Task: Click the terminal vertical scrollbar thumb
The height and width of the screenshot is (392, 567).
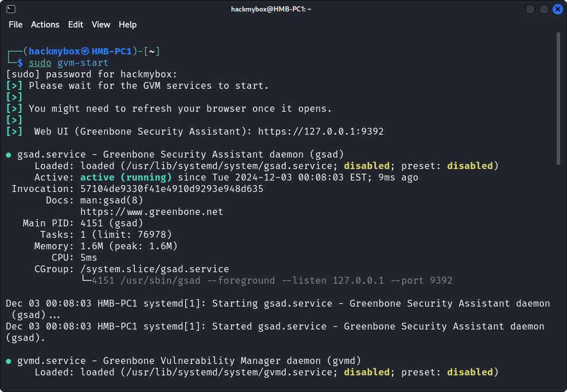Action: pos(558,92)
